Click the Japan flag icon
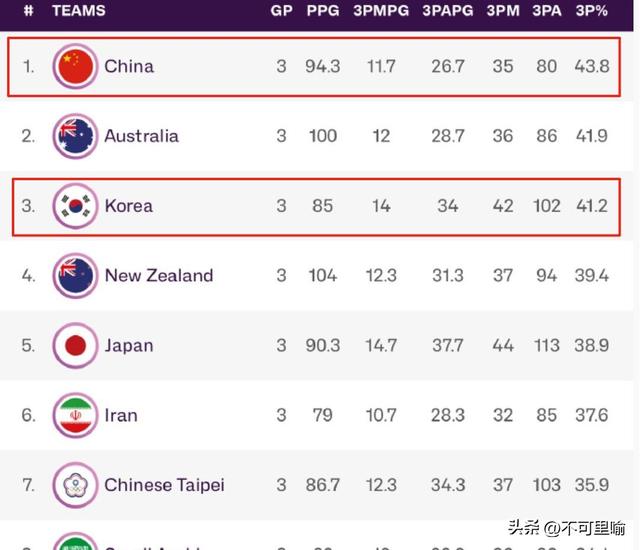 pyautogui.click(x=75, y=346)
